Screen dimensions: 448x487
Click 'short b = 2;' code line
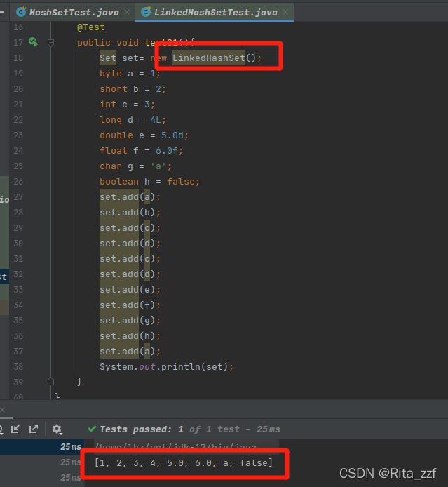pyautogui.click(x=133, y=89)
